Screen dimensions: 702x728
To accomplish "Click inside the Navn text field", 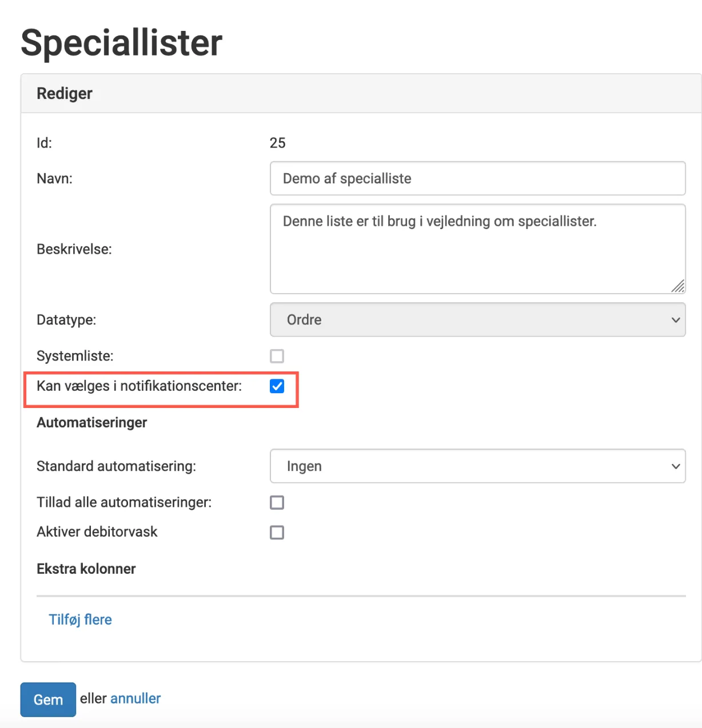I will tap(477, 178).
